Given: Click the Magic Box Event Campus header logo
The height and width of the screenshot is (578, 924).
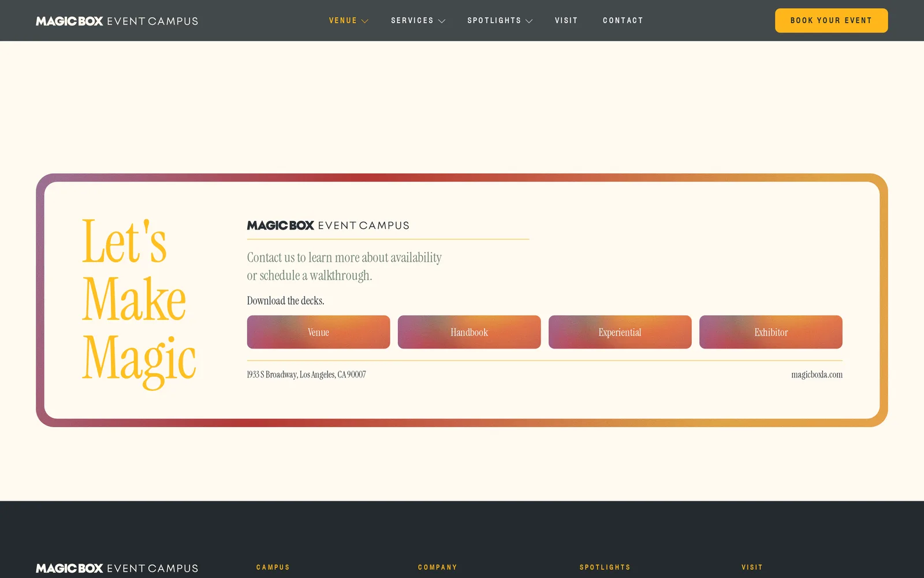Looking at the screenshot, I should (x=117, y=21).
